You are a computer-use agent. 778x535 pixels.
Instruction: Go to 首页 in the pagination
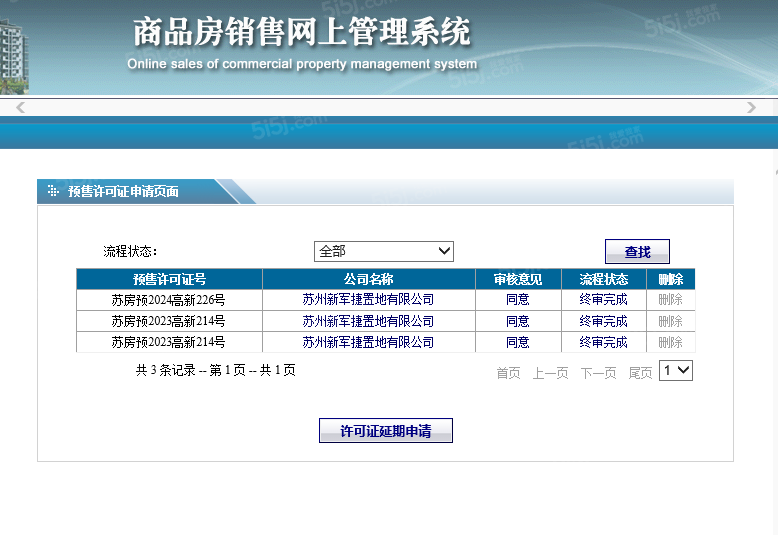pyautogui.click(x=508, y=373)
